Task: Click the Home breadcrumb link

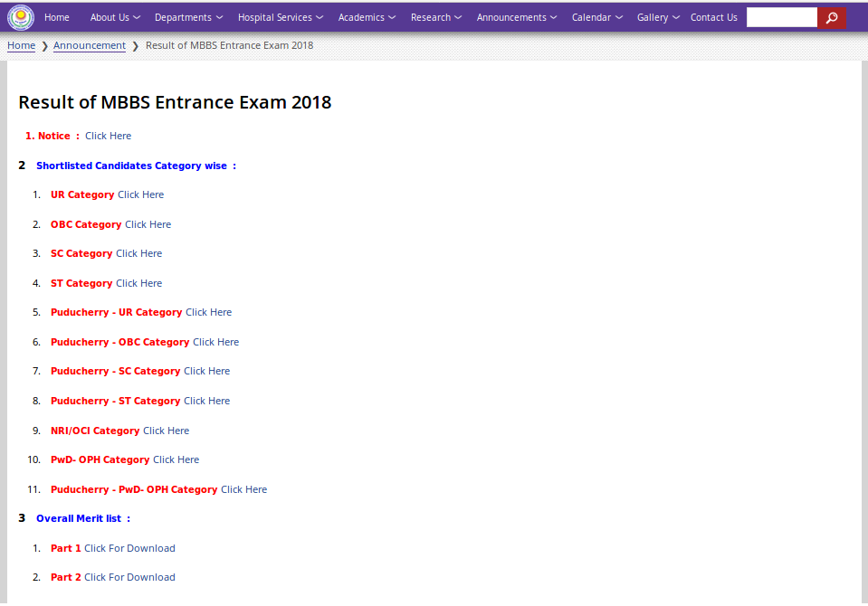Action: (21, 45)
